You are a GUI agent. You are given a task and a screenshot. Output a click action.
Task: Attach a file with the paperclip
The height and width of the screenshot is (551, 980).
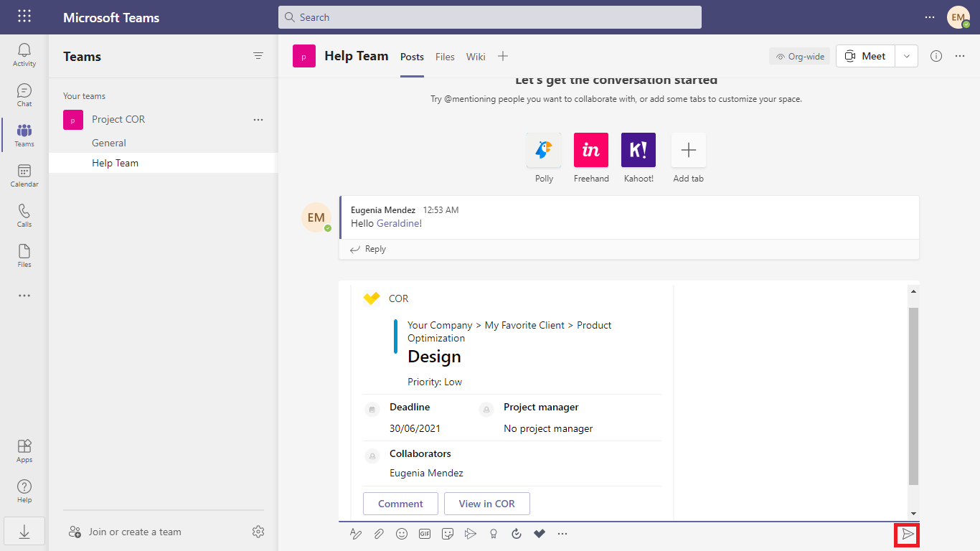pos(379,534)
